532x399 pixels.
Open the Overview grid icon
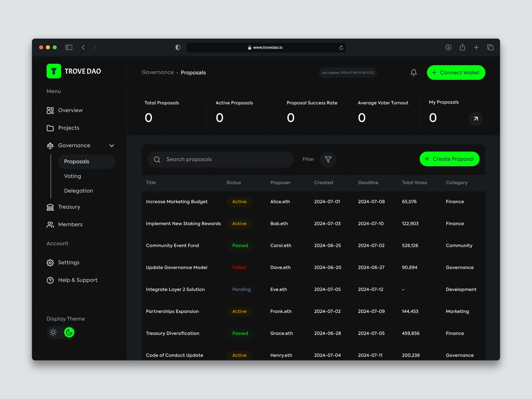[x=50, y=110]
